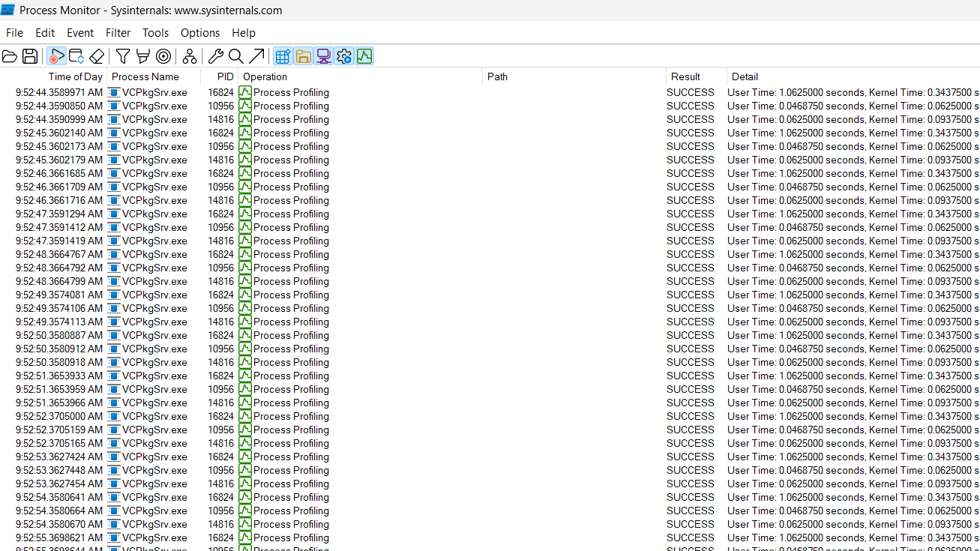Open the Event menu
Screen dimensions: 980x551
(80, 33)
